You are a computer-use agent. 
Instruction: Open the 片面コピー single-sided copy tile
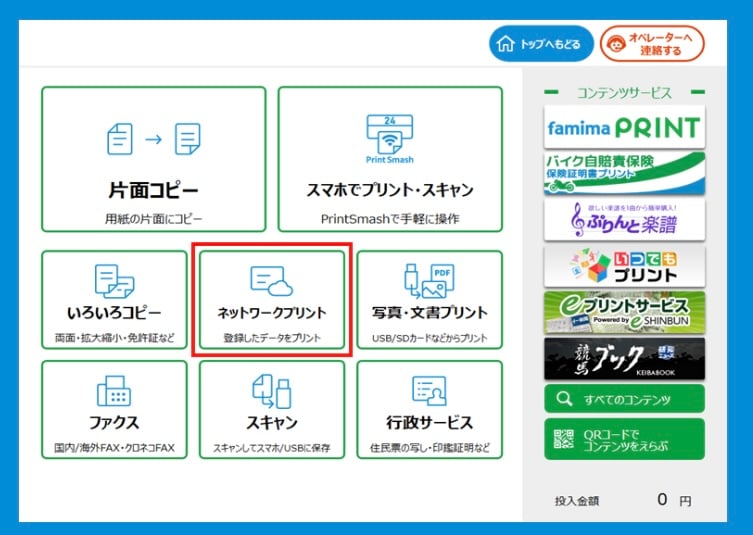tap(154, 159)
